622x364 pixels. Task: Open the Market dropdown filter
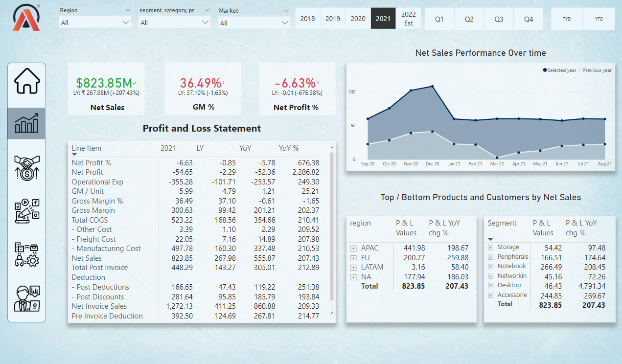coord(253,22)
